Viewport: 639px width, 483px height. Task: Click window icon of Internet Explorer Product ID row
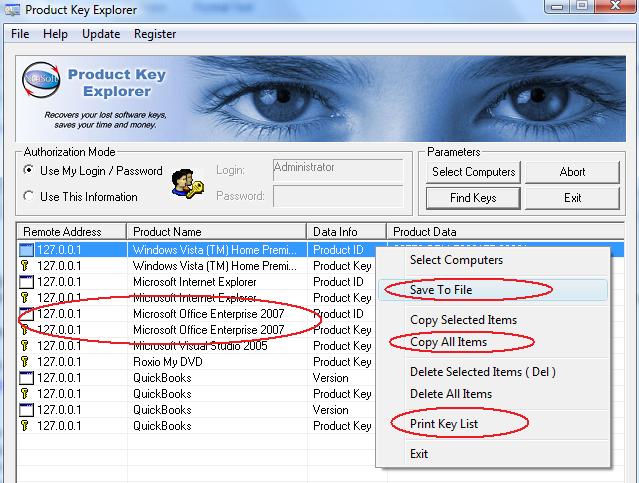[x=26, y=282]
